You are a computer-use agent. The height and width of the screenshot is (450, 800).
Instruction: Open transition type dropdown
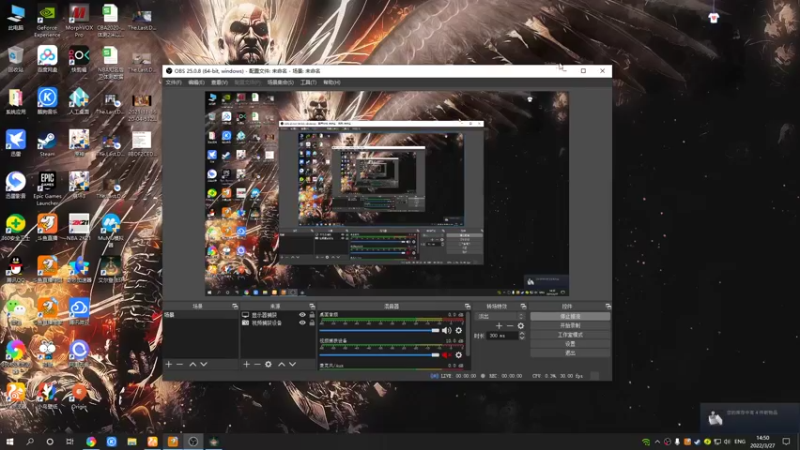point(500,316)
